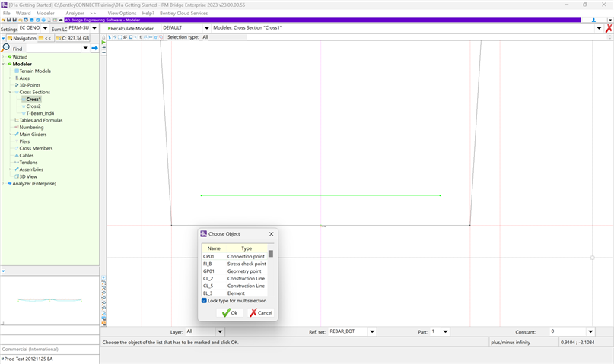Viewport: 614px width, 364px height.
Task: Select Cross2 in Cross Sections tree
Action: tap(33, 106)
